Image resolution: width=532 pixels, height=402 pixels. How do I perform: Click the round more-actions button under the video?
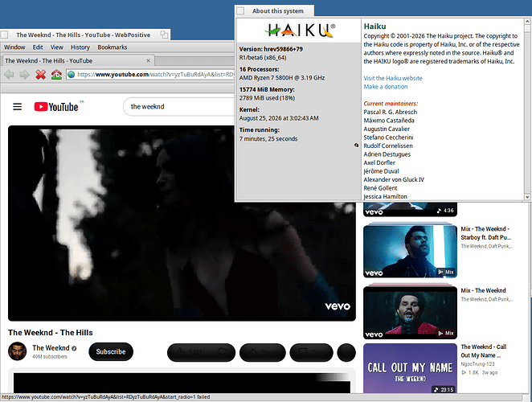(x=346, y=352)
